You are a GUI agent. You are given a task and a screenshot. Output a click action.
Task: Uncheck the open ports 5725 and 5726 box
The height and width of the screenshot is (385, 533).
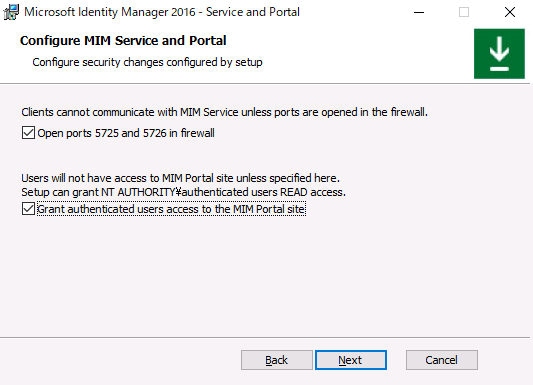point(28,133)
